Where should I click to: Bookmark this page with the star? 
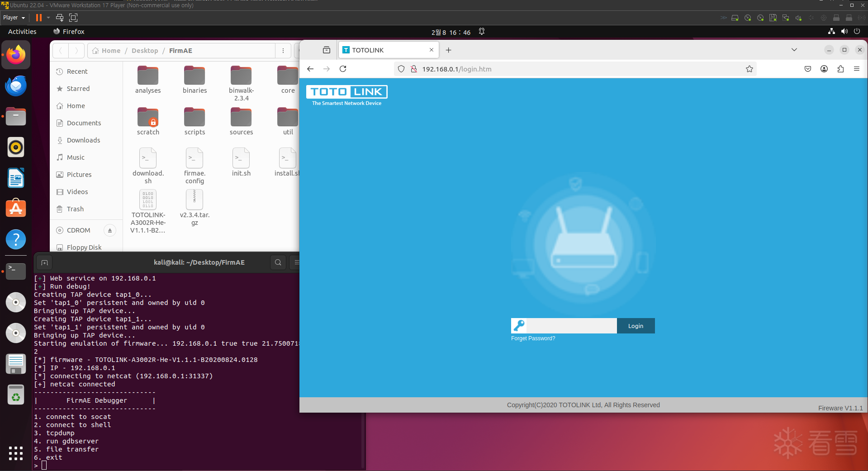[749, 69]
